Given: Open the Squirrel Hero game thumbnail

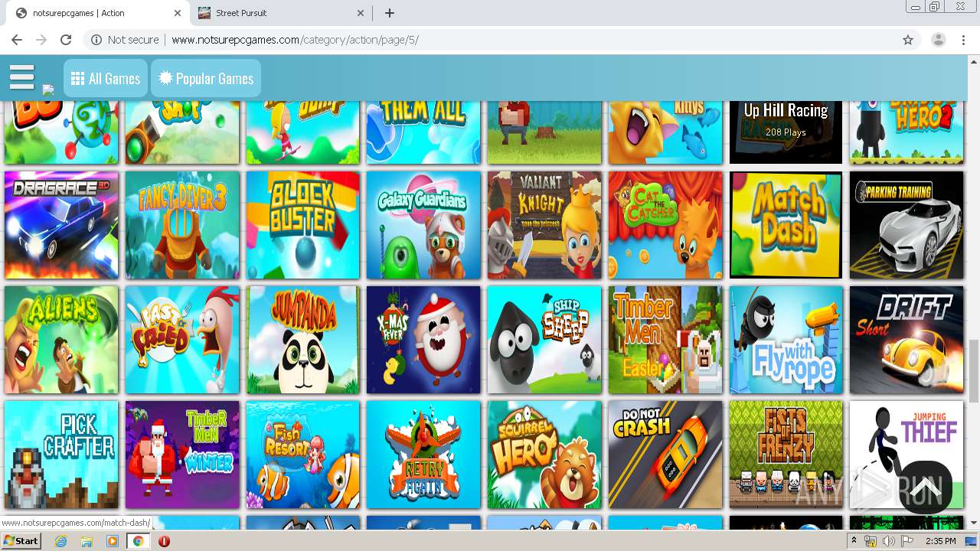Looking at the screenshot, I should (544, 455).
